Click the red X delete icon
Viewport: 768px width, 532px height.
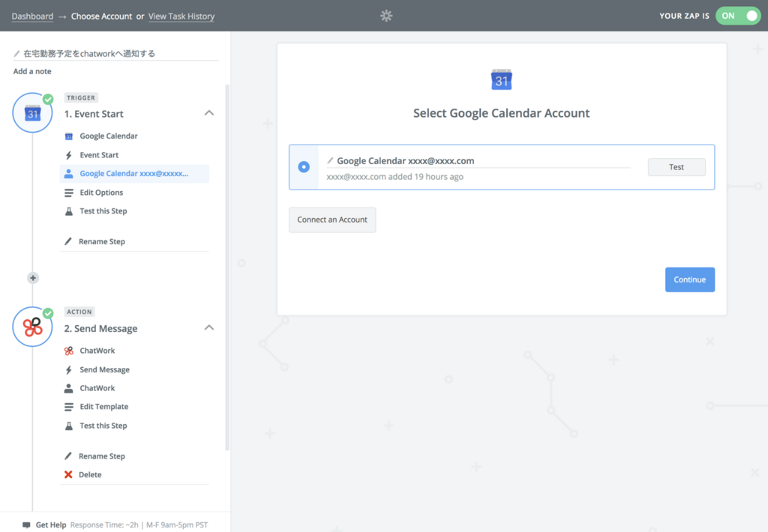click(x=68, y=475)
